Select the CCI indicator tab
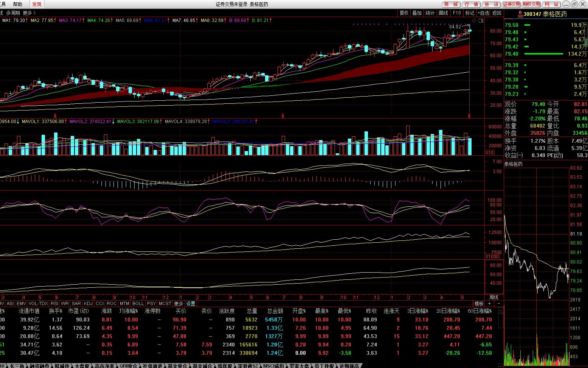The image size is (588, 368). [100, 304]
